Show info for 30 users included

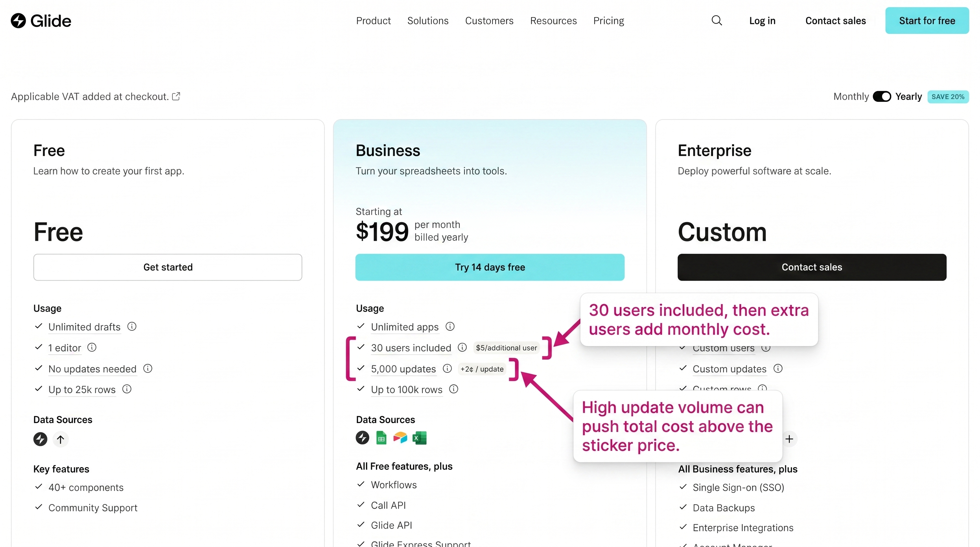(462, 347)
